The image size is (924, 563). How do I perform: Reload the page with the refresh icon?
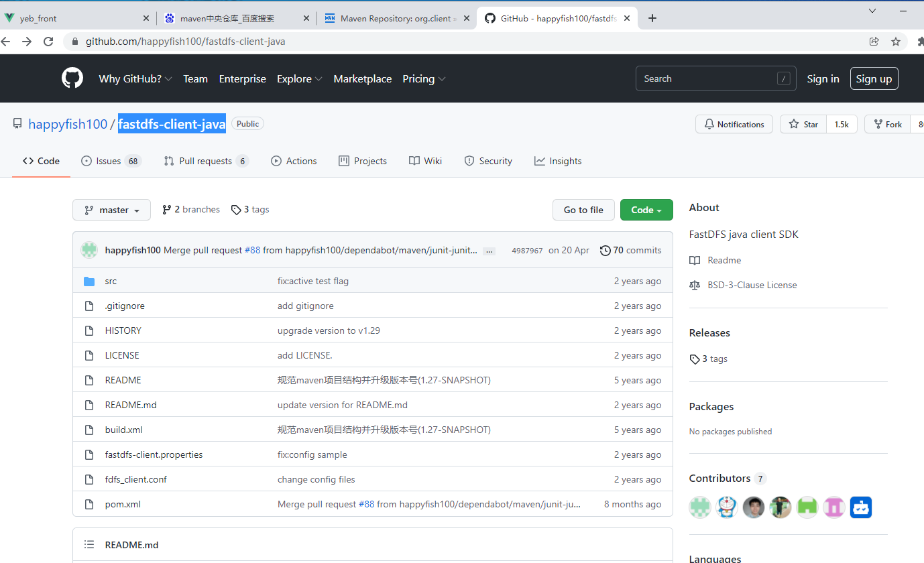click(x=48, y=42)
